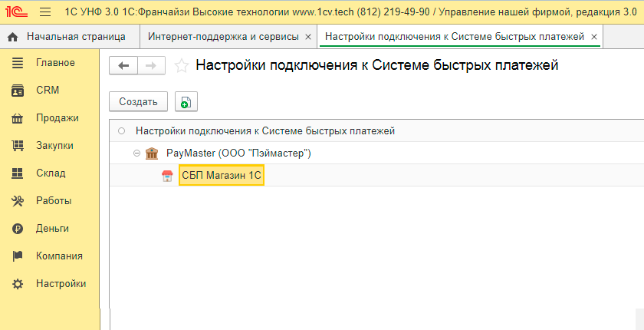Click the СБП Магазин 1С shop icon

coord(167,176)
